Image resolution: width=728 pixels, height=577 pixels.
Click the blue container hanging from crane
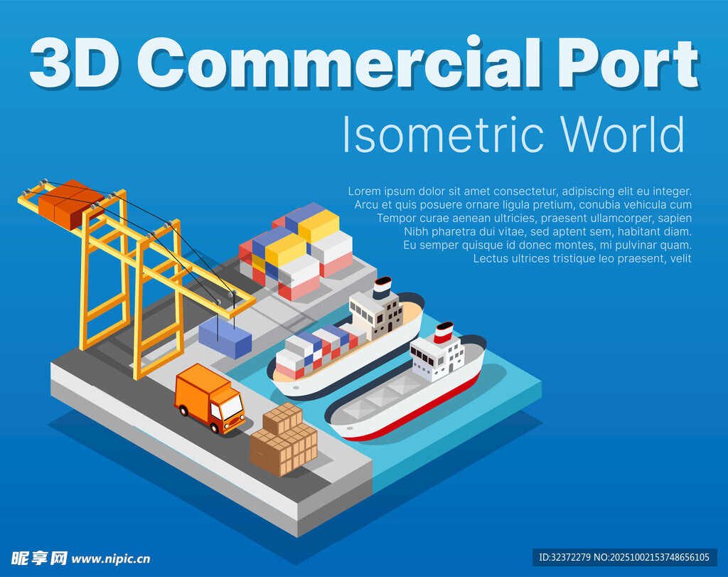(x=225, y=337)
